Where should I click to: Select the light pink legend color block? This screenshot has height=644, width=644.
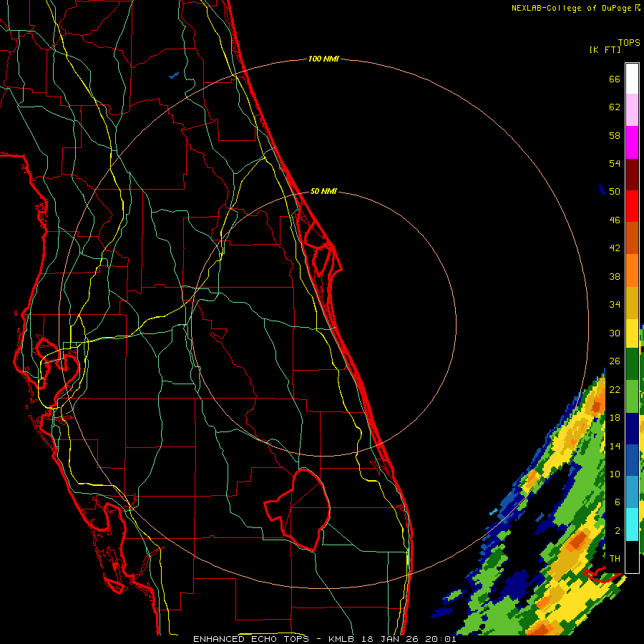(632, 109)
